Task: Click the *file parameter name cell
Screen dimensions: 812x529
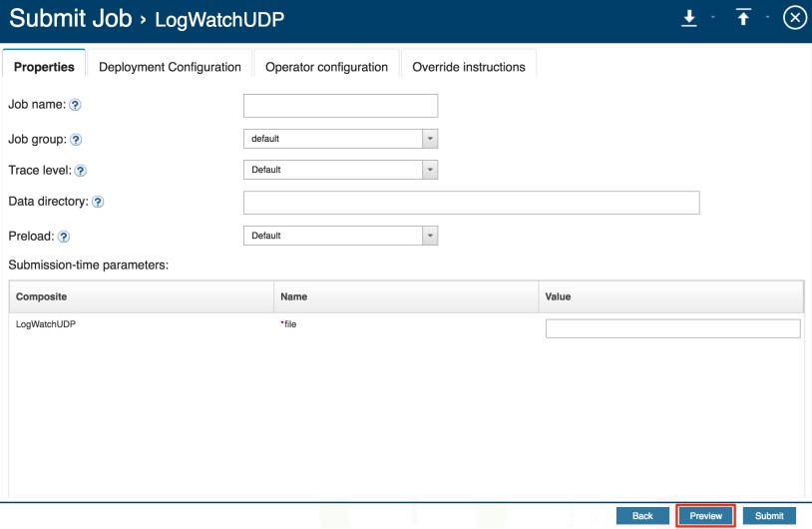Action: coord(288,323)
